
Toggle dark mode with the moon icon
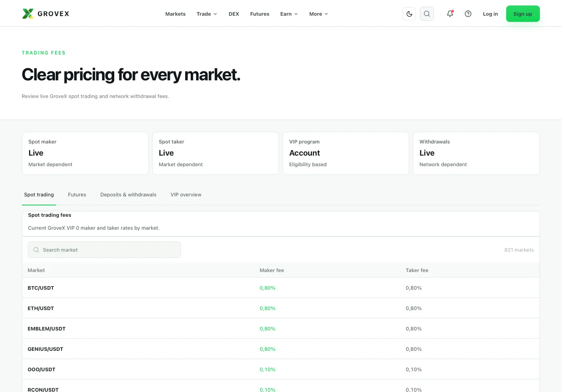[409, 14]
